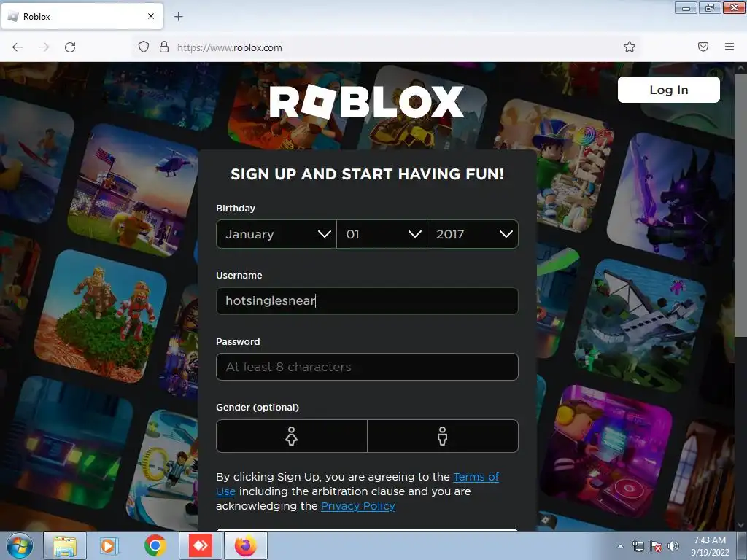Screen dimensions: 747x560
Task: Click the SIGN UP AND START HAVING FUN heading
Action: (x=367, y=174)
